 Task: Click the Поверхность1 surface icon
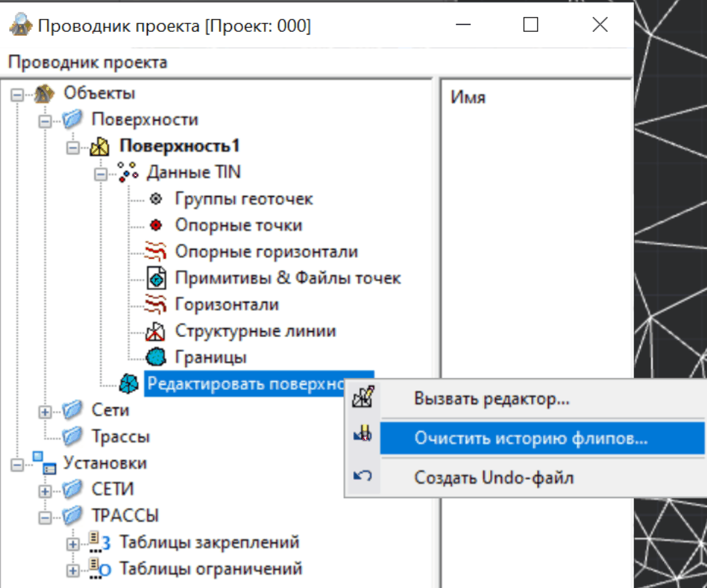(x=100, y=146)
